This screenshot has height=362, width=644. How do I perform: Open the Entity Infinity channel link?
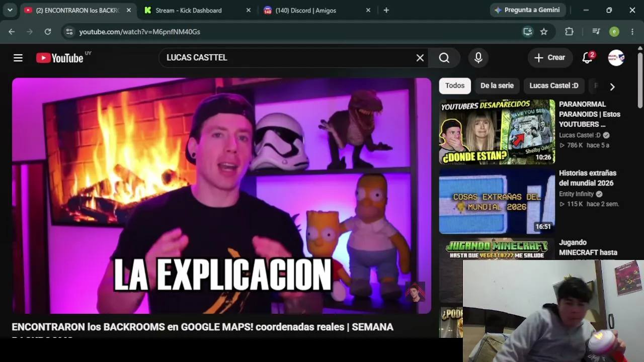click(577, 194)
